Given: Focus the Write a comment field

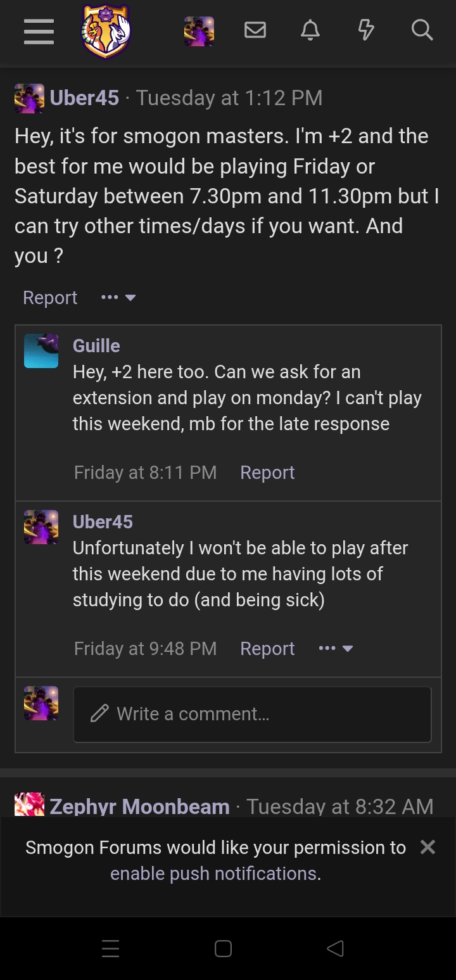Looking at the screenshot, I should 252,714.
